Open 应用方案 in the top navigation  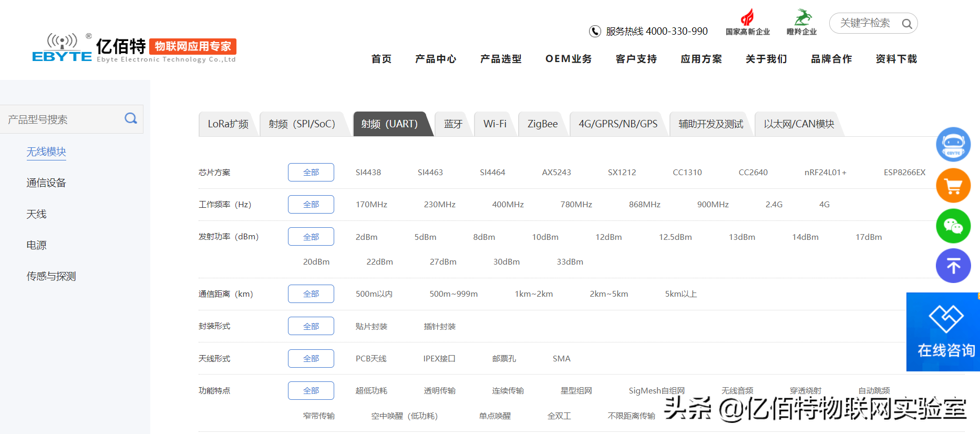[x=702, y=59]
